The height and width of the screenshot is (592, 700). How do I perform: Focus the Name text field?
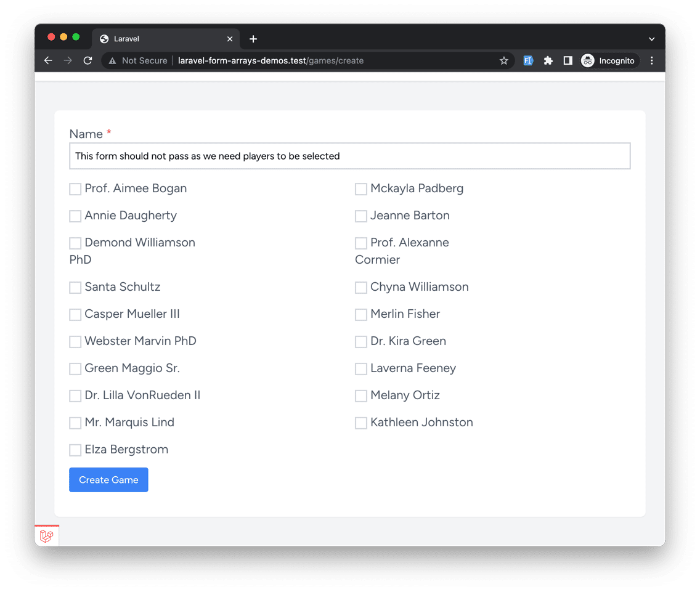349,156
